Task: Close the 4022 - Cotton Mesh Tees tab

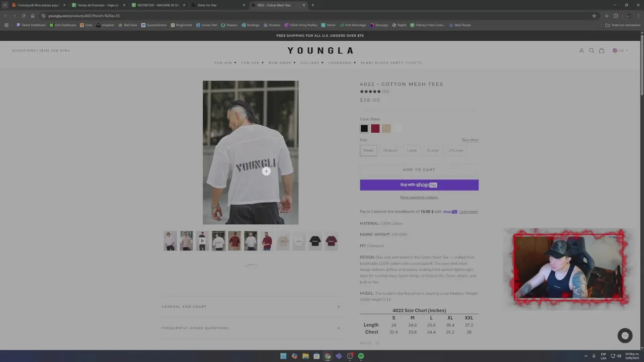Action: tap(304, 5)
